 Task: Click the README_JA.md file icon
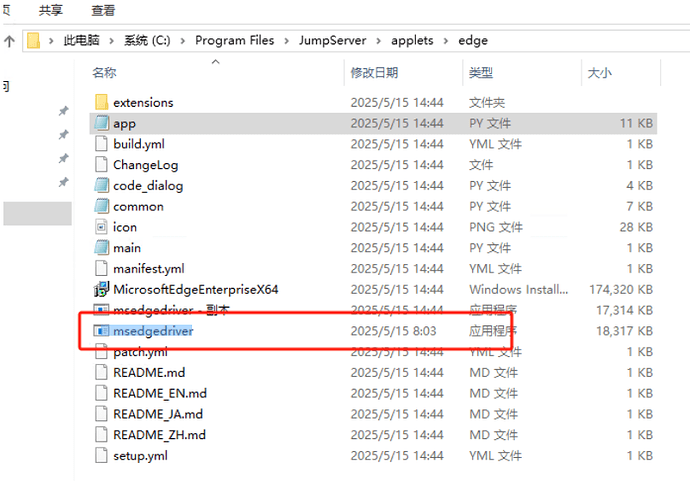(x=101, y=414)
